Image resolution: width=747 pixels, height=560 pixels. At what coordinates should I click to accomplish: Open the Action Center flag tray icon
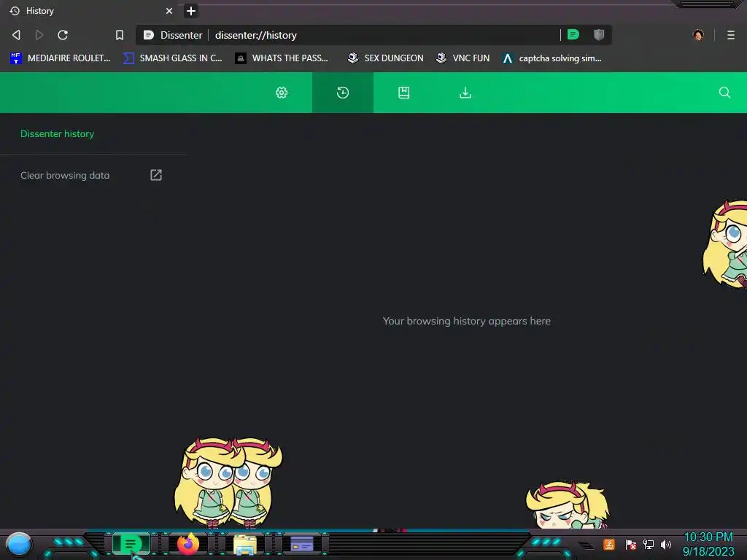pos(631,544)
